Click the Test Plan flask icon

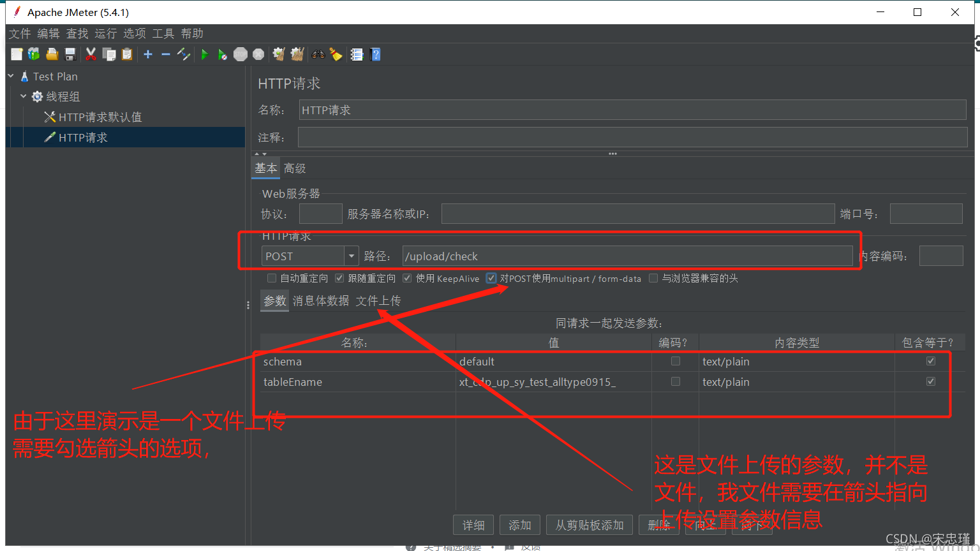coord(24,77)
